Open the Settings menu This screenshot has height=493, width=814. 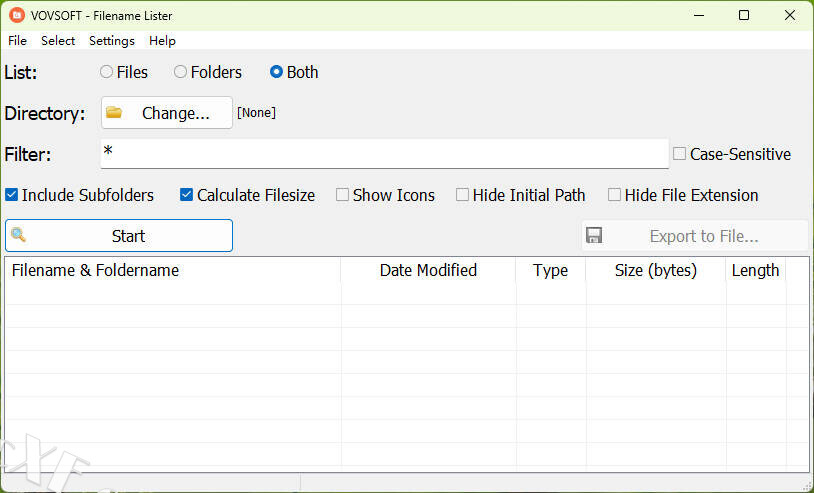point(112,41)
